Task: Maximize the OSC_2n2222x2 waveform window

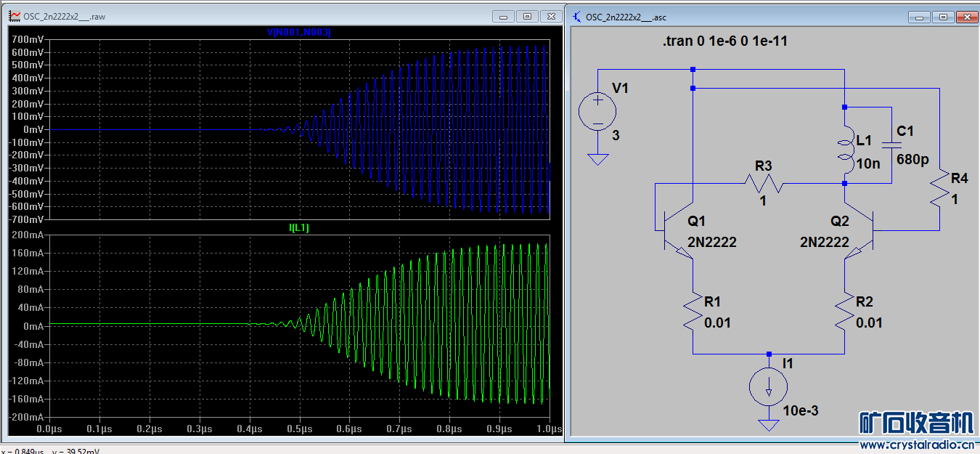Action: (527, 16)
